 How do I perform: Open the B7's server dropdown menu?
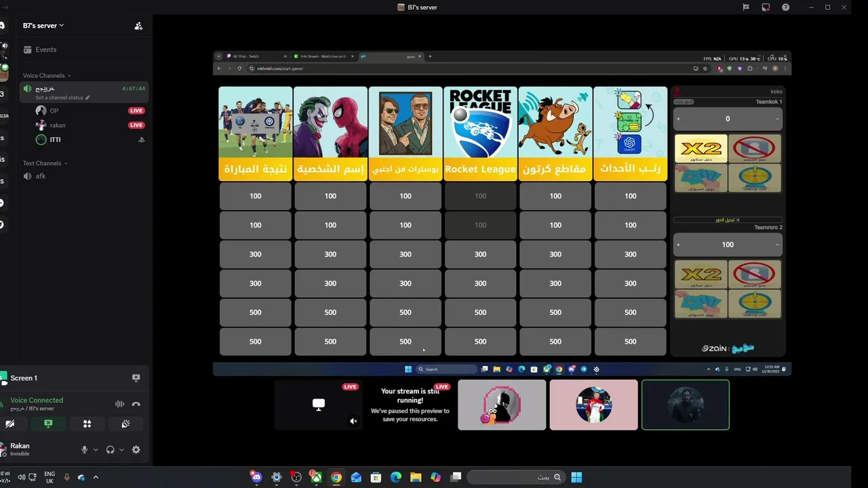(43, 26)
